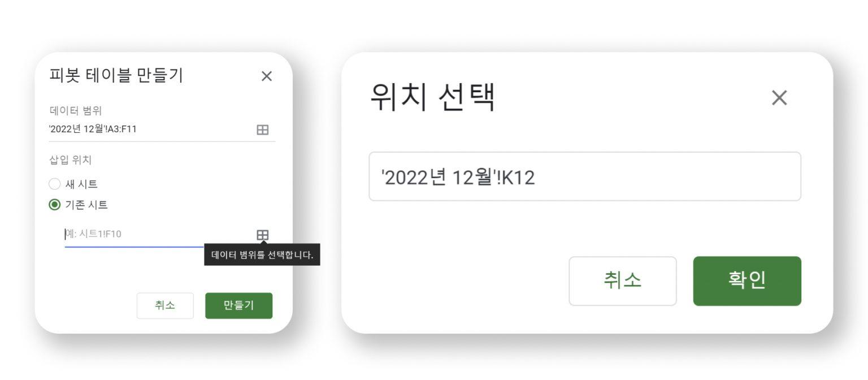Click the 위치 선택 heading text
Viewport: 868px width, 380px height.
432,98
